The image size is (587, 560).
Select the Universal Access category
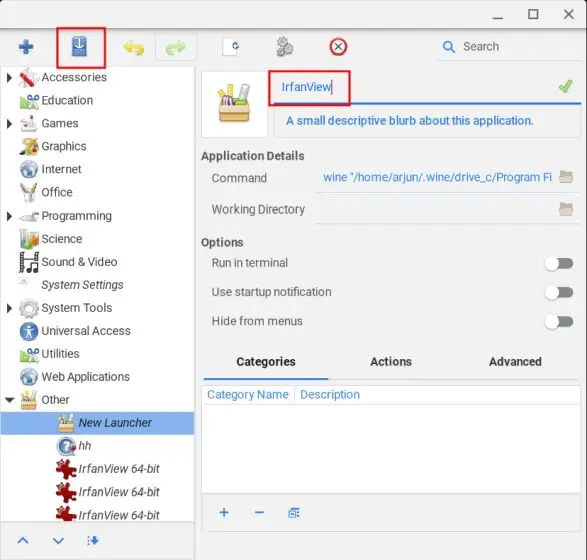pos(86,331)
